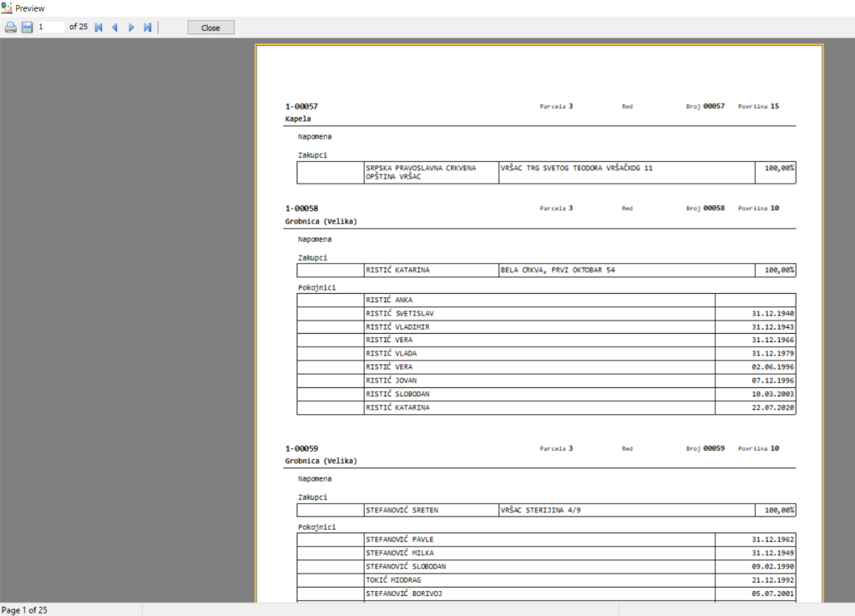Go to the first page
Screen dimensions: 855x616
tap(99, 28)
